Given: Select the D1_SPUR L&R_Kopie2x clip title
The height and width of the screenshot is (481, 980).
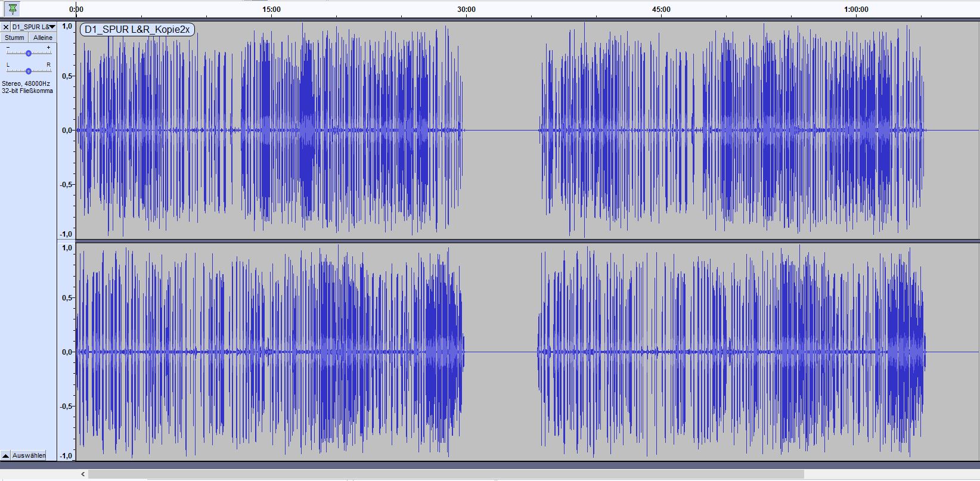Looking at the screenshot, I should click(137, 30).
